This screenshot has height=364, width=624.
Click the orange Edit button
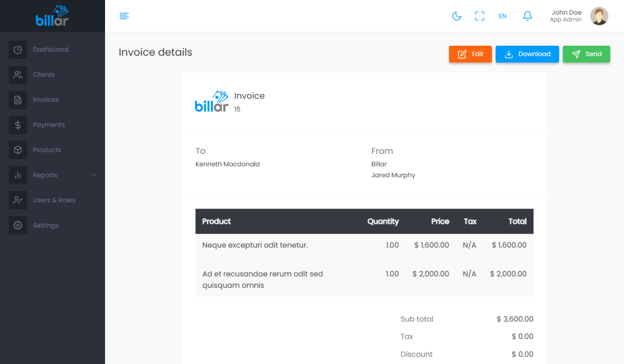pos(470,54)
